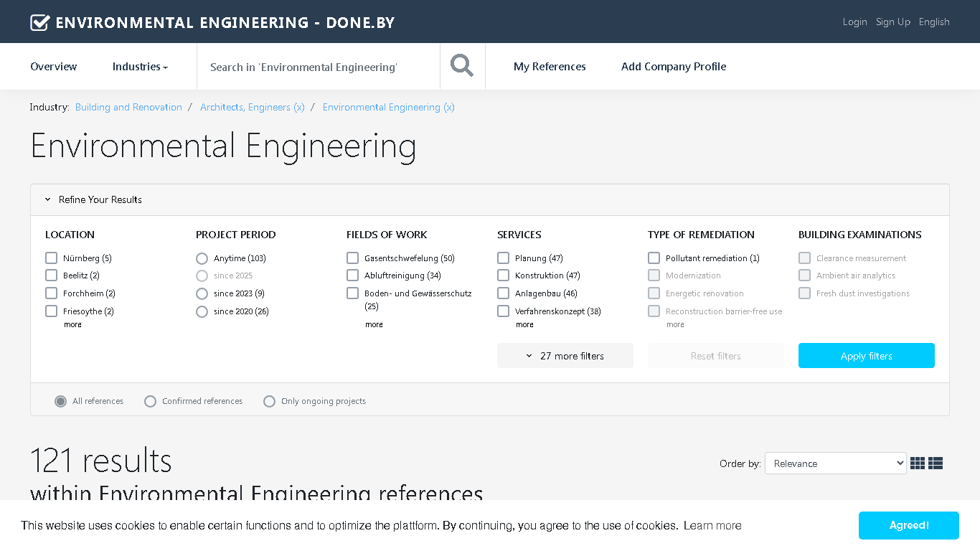
Task: Select Anytime (103) project period
Action: 202,258
